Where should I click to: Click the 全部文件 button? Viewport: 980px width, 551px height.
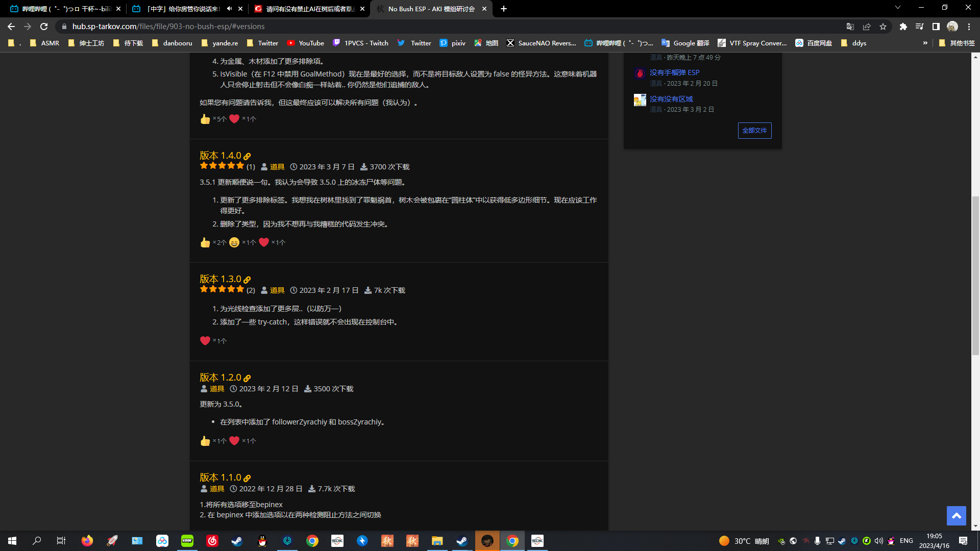(x=754, y=131)
